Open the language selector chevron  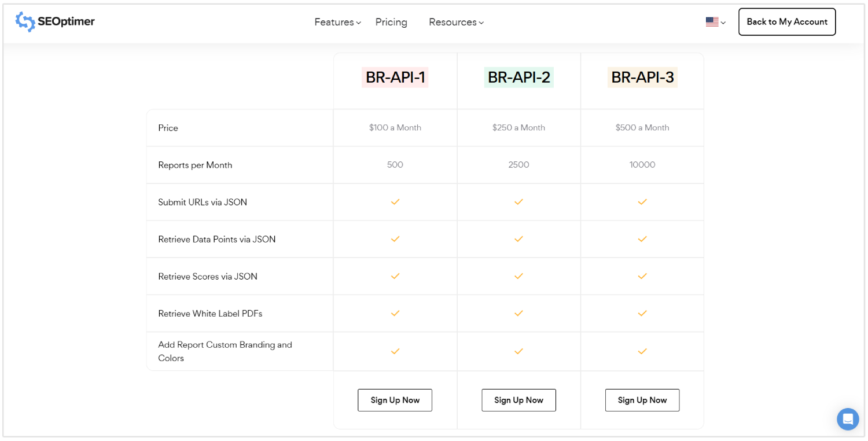point(723,22)
